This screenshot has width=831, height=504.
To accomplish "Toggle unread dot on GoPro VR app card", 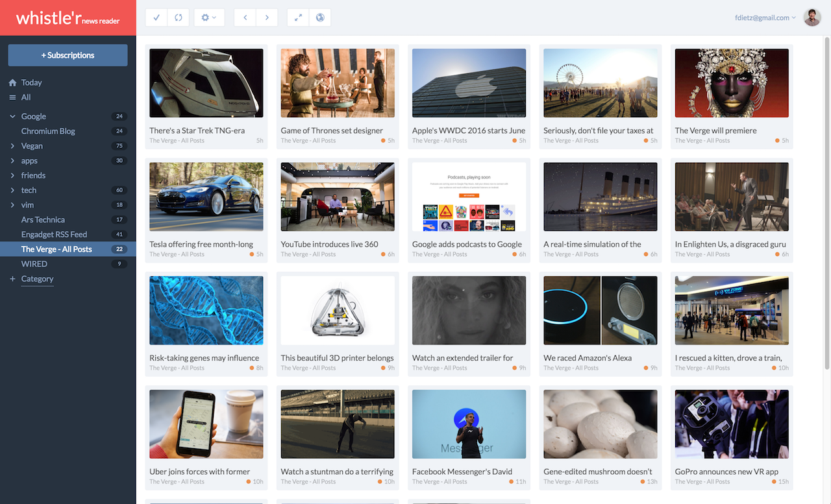I will (774, 482).
